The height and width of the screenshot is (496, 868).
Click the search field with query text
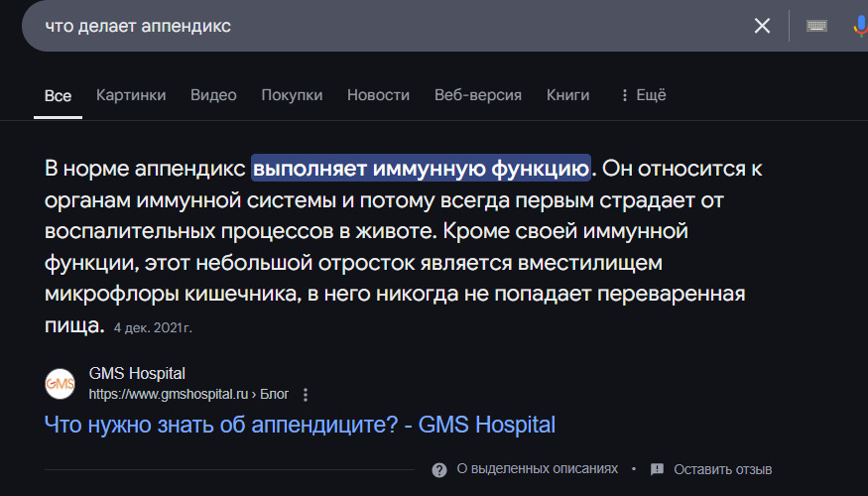(x=377, y=26)
